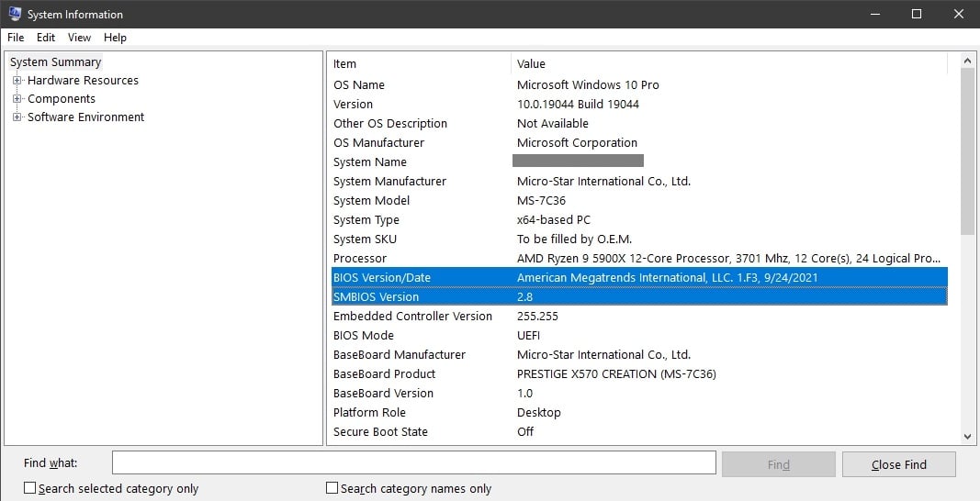
Task: Expand the Software Environment tree node
Action: click(x=17, y=117)
